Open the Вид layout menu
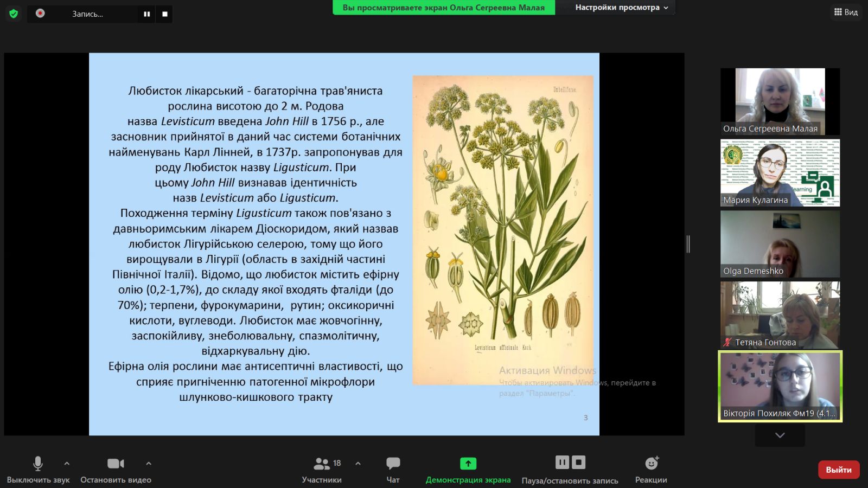 pyautogui.click(x=846, y=12)
